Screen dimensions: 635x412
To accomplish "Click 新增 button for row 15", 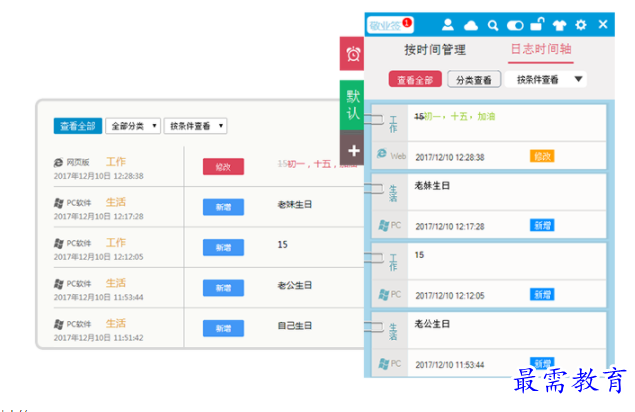I will pyautogui.click(x=223, y=248).
